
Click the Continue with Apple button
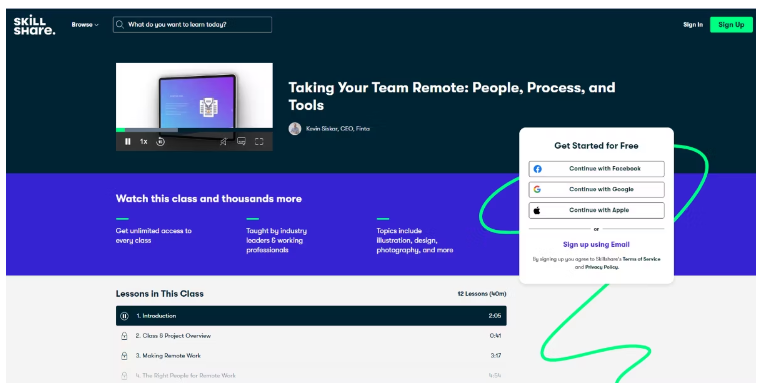click(x=596, y=211)
